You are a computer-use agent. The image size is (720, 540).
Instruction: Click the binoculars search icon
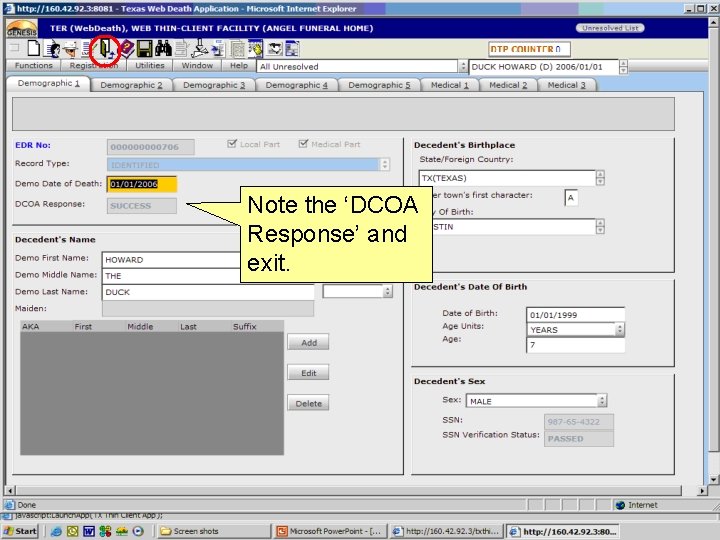163,48
